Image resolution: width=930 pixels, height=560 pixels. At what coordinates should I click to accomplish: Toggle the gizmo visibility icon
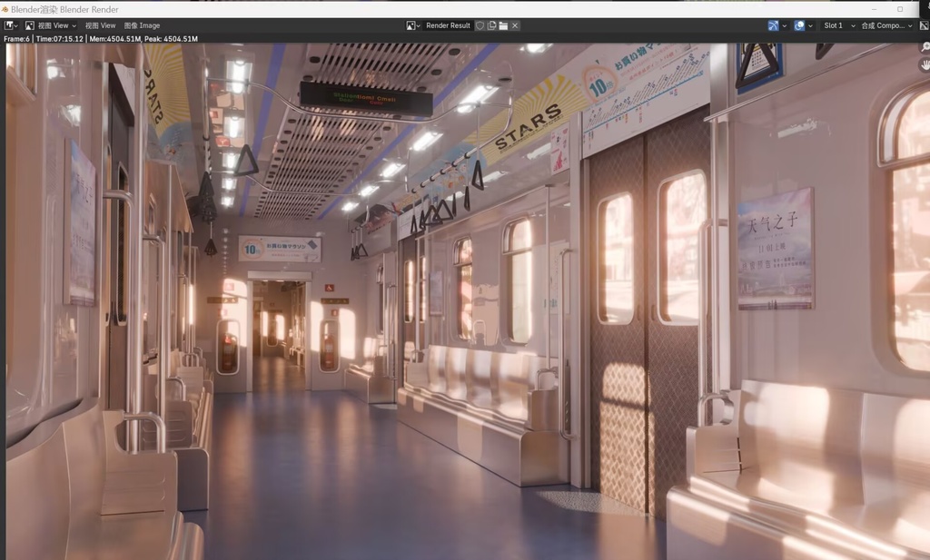click(x=773, y=25)
